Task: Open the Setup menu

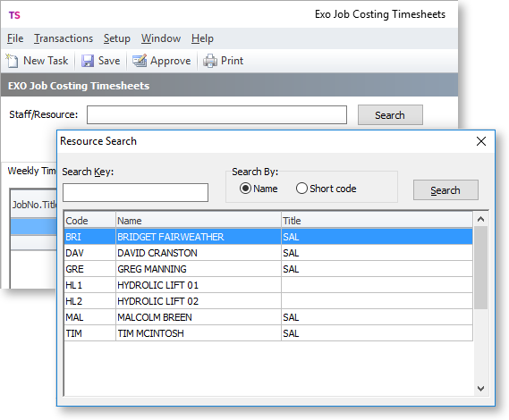Action: click(117, 38)
